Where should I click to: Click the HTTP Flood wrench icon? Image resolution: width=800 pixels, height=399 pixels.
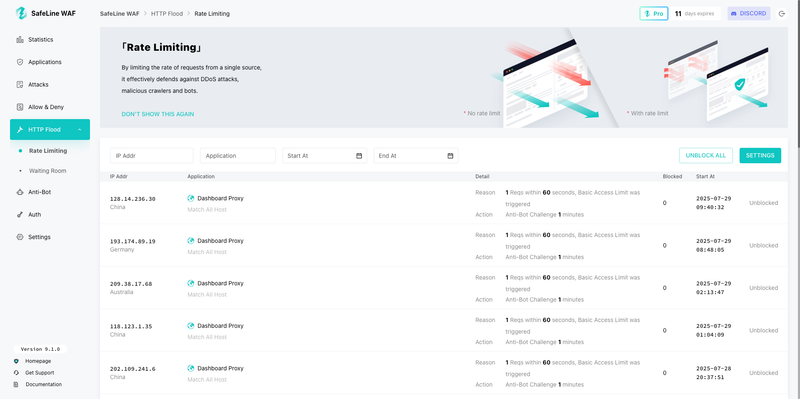[20, 130]
